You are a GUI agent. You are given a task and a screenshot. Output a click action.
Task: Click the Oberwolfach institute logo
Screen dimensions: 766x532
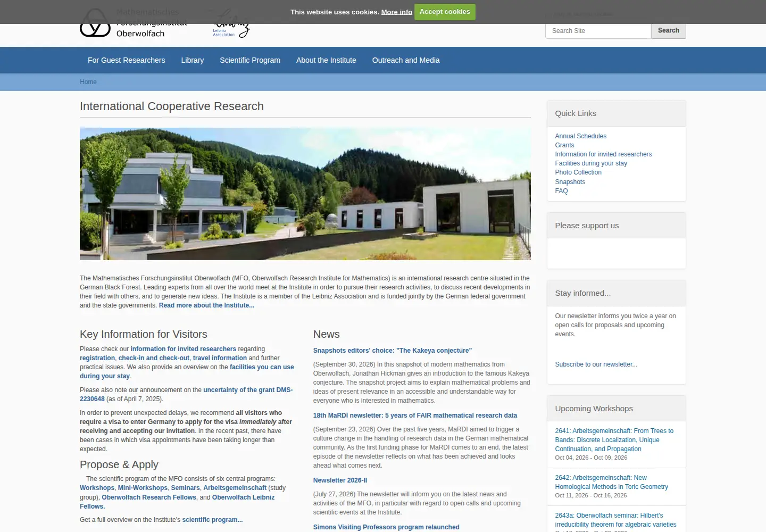134,23
